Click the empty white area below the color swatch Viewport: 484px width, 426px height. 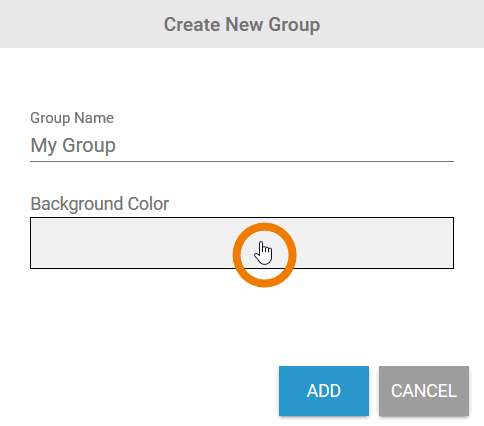coord(133,317)
